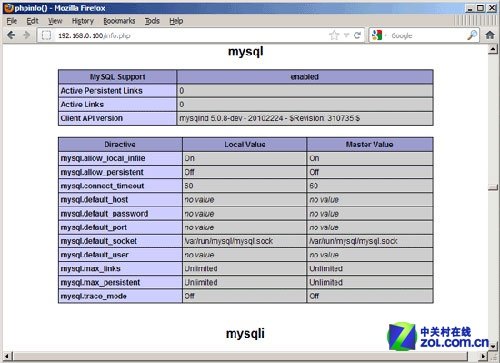The height and width of the screenshot is (363, 500).
Task: Click the Active Persistent Links row label
Action: click(101, 91)
